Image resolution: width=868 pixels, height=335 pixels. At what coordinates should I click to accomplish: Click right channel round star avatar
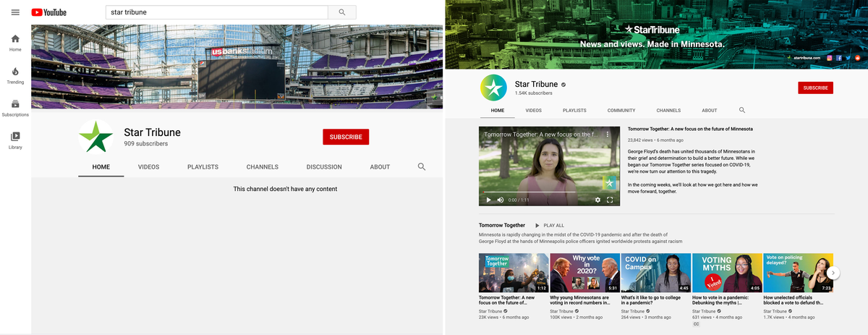tap(493, 88)
